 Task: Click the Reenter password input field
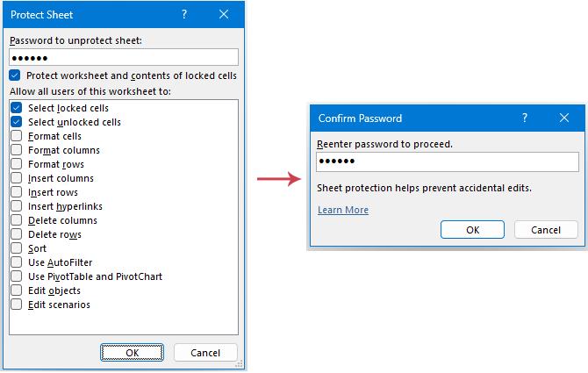448,162
